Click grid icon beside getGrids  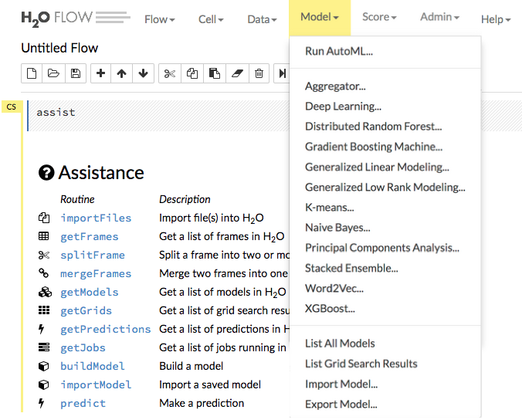coord(44,310)
